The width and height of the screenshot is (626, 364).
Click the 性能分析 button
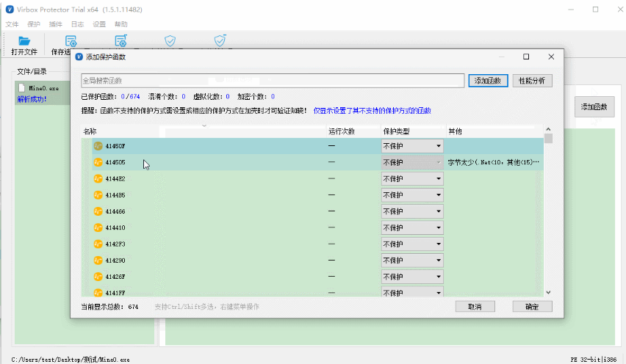[x=532, y=81]
